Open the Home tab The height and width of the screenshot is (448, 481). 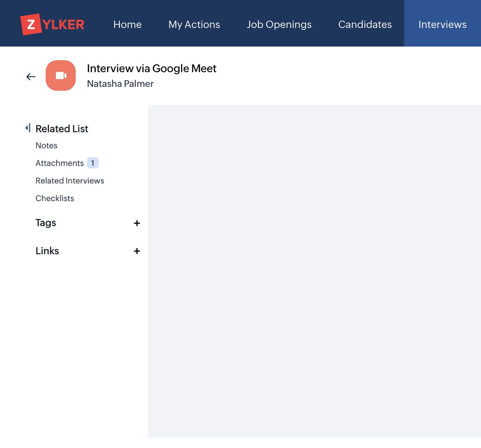127,24
